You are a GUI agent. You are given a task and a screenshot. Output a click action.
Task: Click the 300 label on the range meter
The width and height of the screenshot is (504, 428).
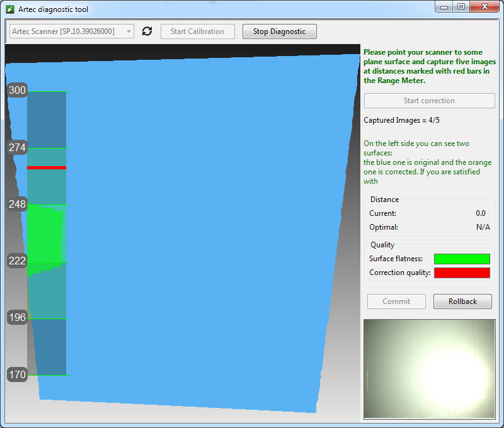point(17,91)
